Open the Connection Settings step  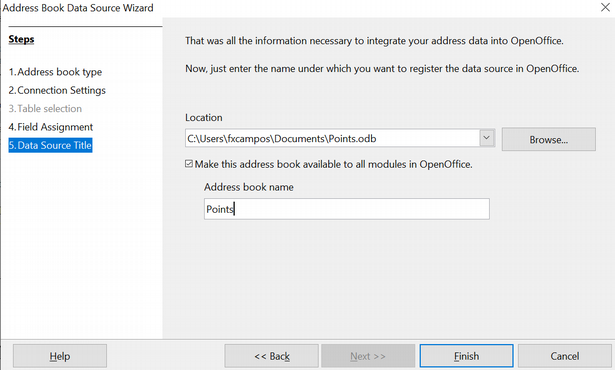click(x=57, y=90)
